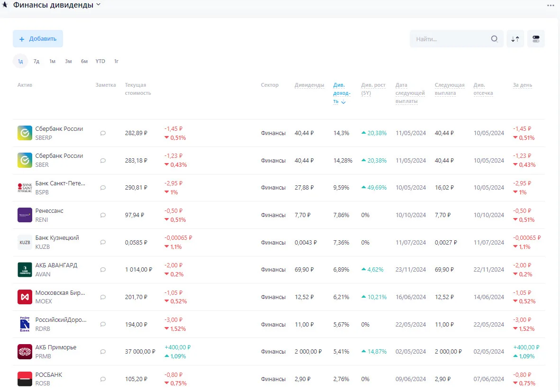This screenshot has height=392, width=560.
Task: Open the view settings toggle icon button
Action: [536, 39]
